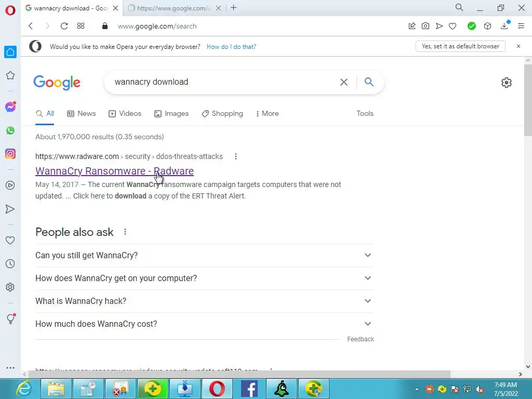Open sidebar History clock

(10, 263)
